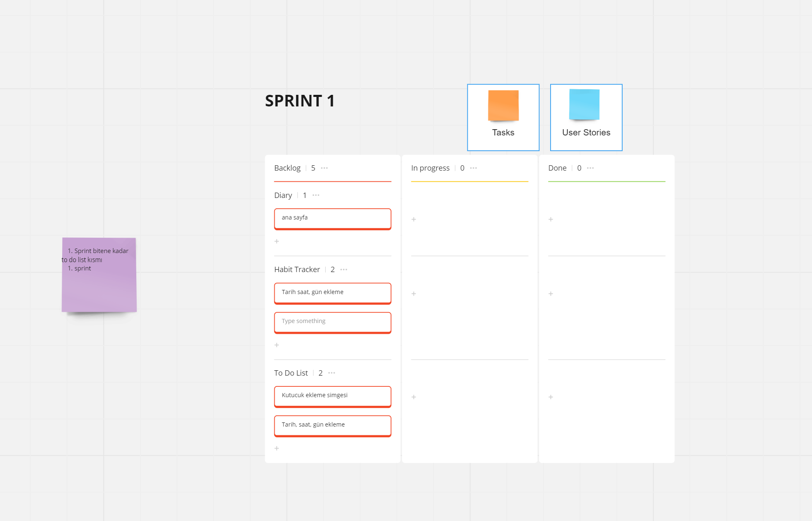This screenshot has width=812, height=521.
Task: Add a card under the To Do List backlog
Action: (277, 449)
